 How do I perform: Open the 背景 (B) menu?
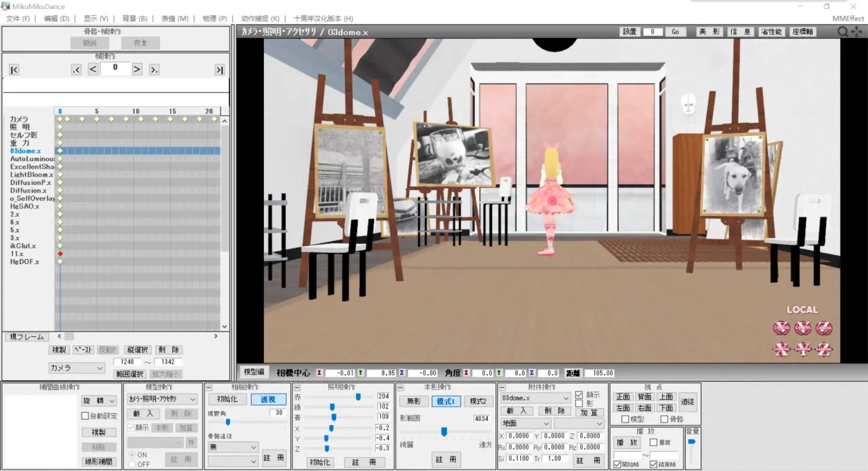coord(135,19)
